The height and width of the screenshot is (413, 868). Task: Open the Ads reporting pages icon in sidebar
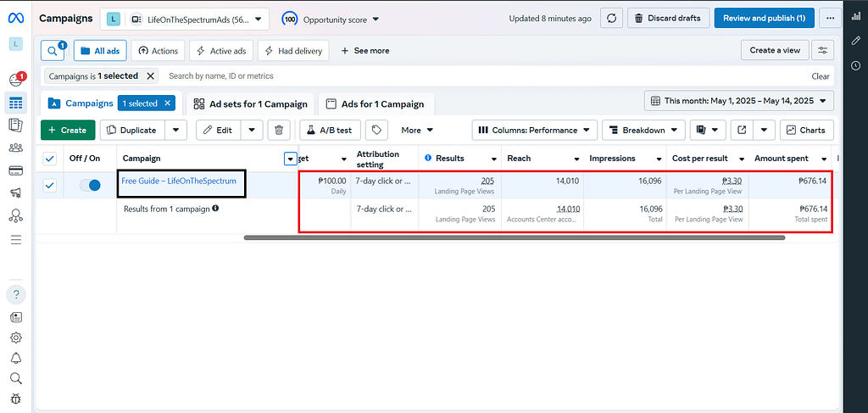pos(16,126)
